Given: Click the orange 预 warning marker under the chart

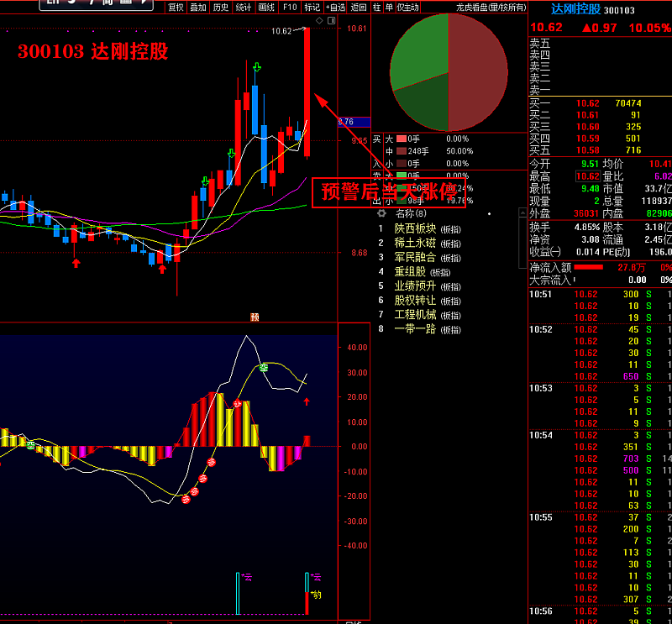Looking at the screenshot, I should 254,317.
